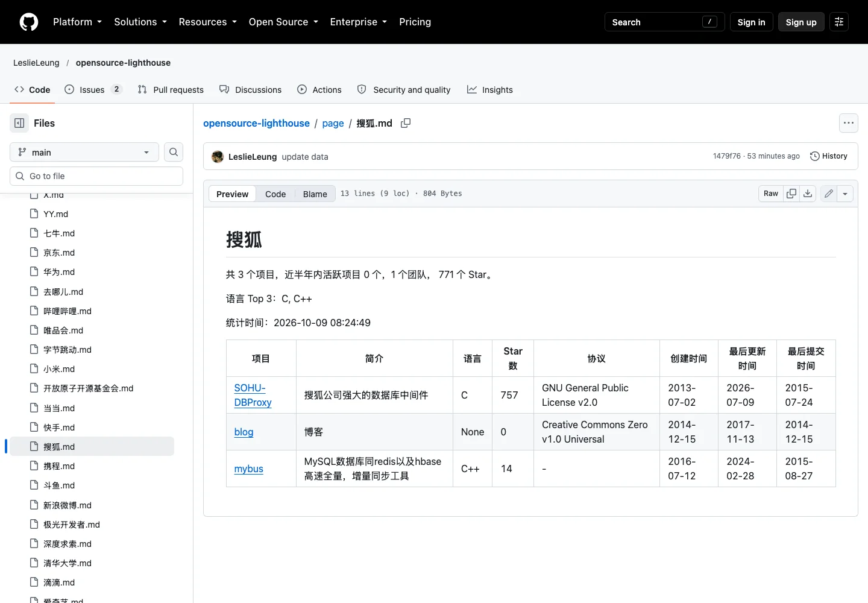Image resolution: width=868 pixels, height=603 pixels.
Task: Switch file view to Blame
Action: 315,194
